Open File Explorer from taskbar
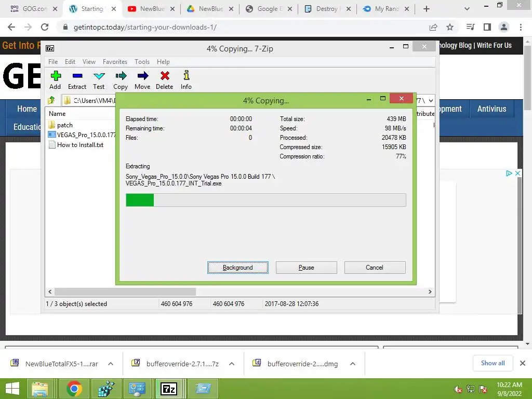Screen dimensions: 532x399 [40, 389]
